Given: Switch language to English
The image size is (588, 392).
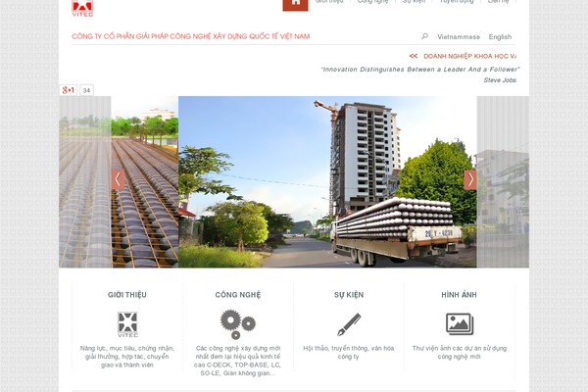Looking at the screenshot, I should click(x=500, y=37).
